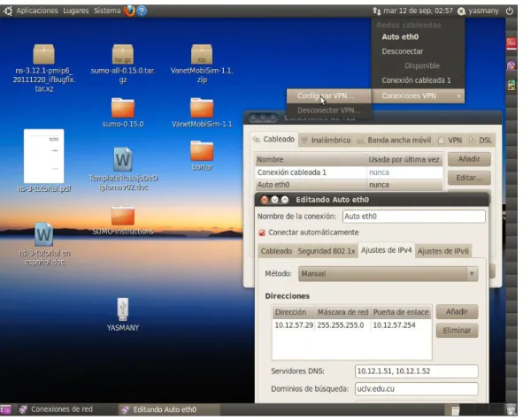The image size is (523, 420).
Task: Switch to Banda ancha móvil tab
Action: coord(395,141)
